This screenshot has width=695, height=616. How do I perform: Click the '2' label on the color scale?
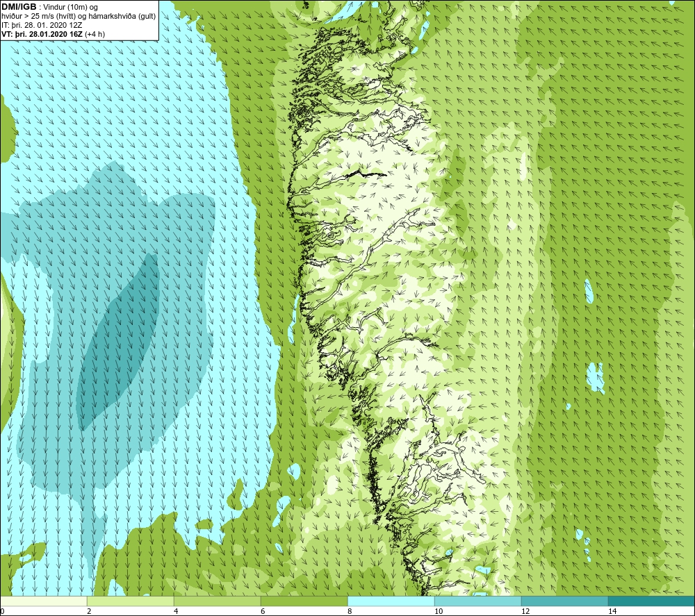tap(89, 611)
